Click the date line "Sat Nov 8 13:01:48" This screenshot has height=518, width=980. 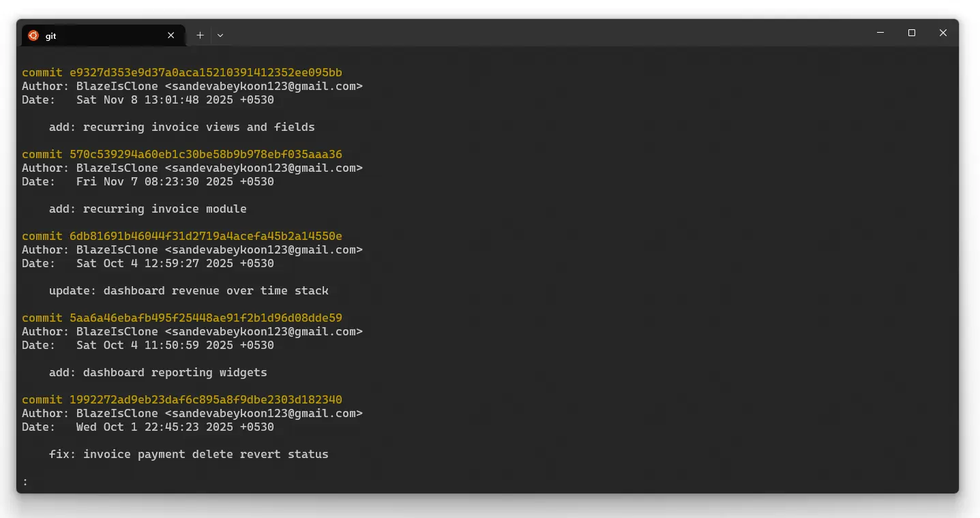click(175, 100)
